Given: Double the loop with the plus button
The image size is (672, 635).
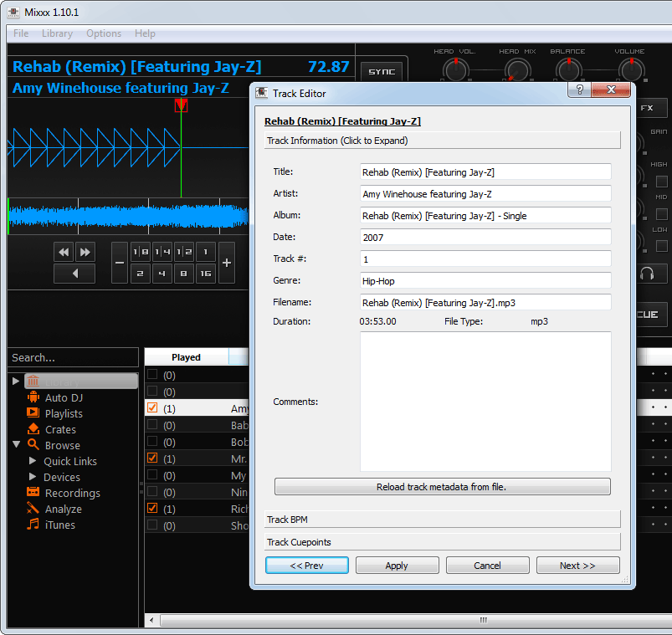Looking at the screenshot, I should 227,263.
